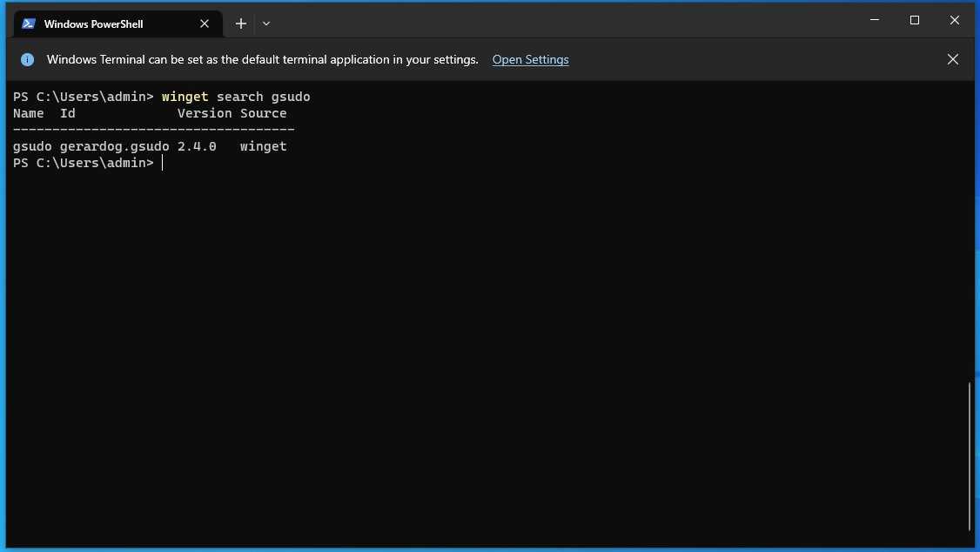This screenshot has width=980, height=552.
Task: Open a new tab with the plus button
Action: pyautogui.click(x=240, y=24)
